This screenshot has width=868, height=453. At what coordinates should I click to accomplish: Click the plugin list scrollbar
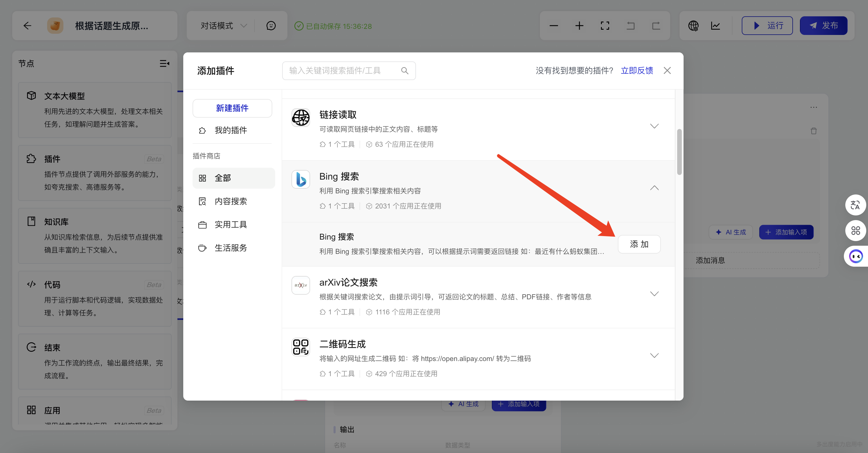point(679,152)
